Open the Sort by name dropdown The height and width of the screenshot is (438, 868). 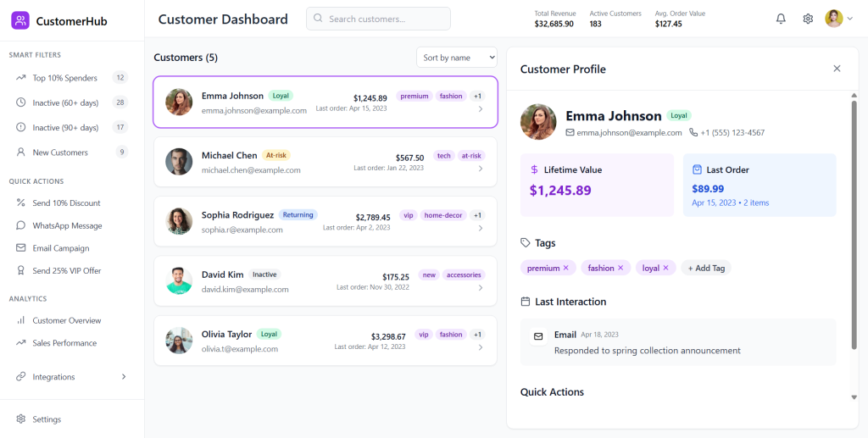coord(456,58)
